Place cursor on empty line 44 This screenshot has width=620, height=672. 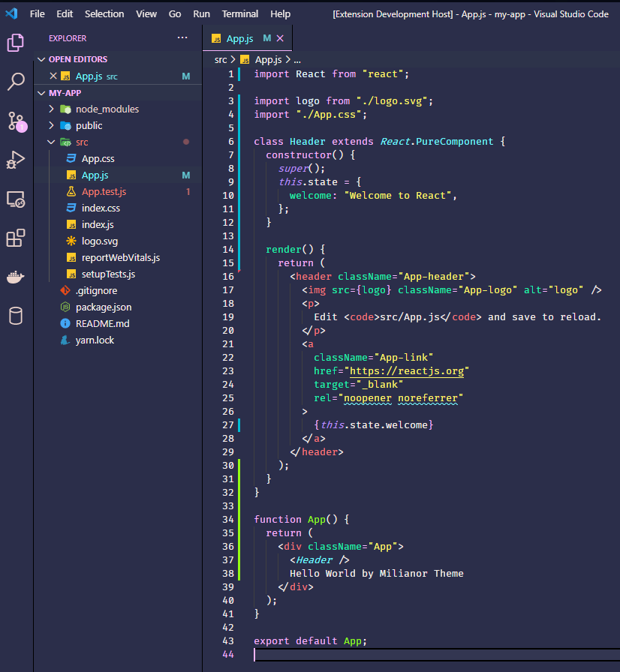point(437,655)
